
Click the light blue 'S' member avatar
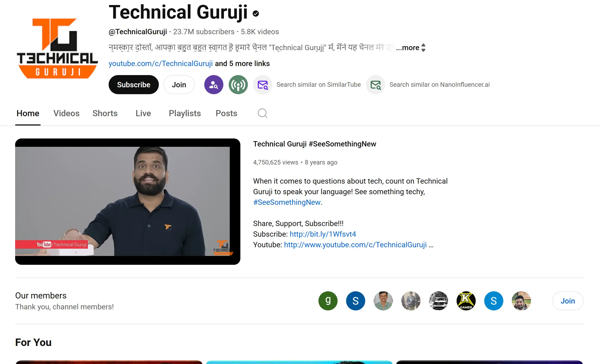[494, 301]
